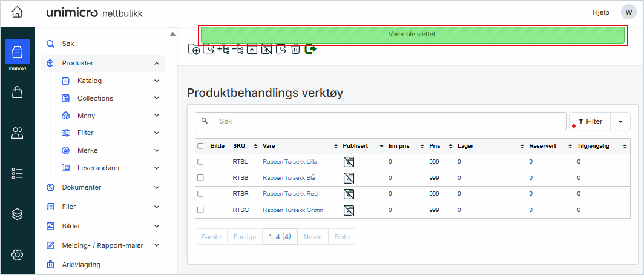The height and width of the screenshot is (275, 644).
Task: Select the checkbox for the RTSG row
Action: 200,210
